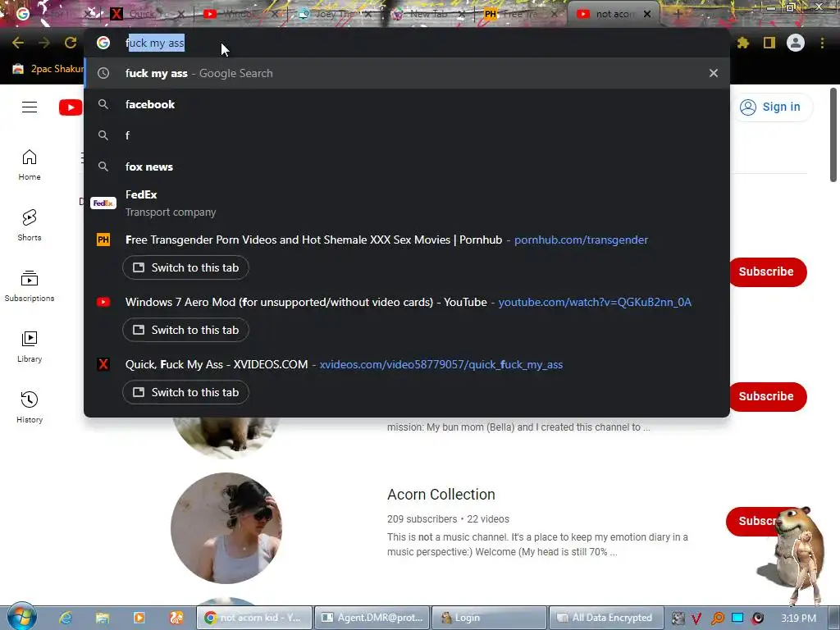Open the 'not acorn kid' Chrome taskbar window
This screenshot has height=630, width=840.
[254, 618]
